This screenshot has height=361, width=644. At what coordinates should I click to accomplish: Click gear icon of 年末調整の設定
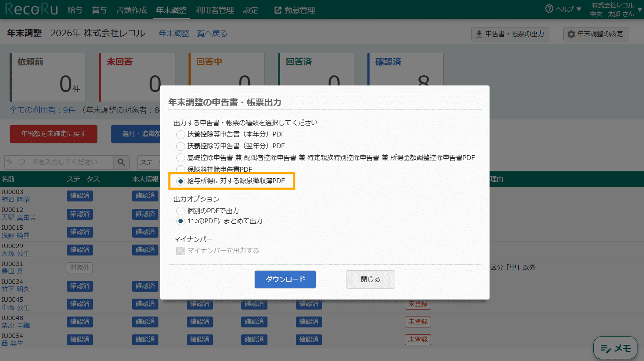pyautogui.click(x=571, y=34)
